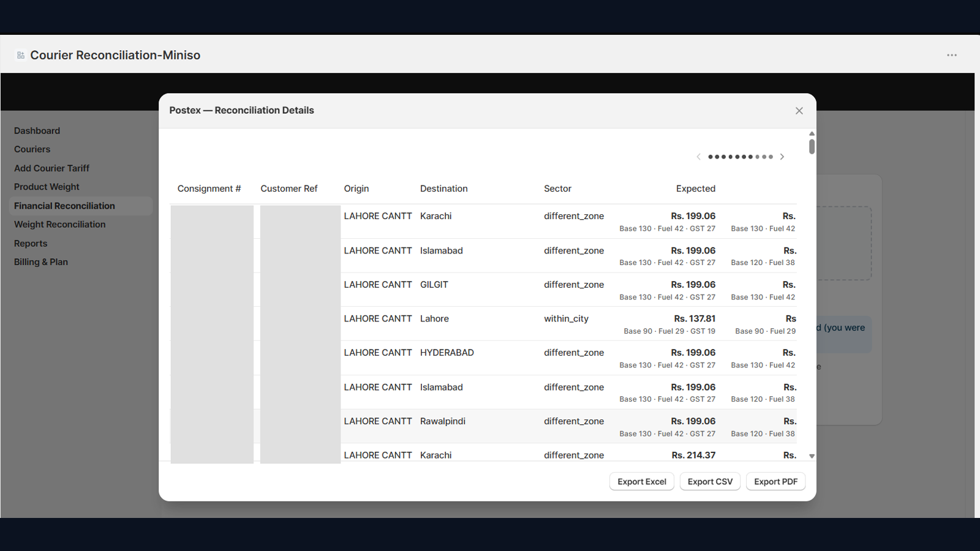Close the Postex Reconciliation Details dialog

click(x=799, y=111)
